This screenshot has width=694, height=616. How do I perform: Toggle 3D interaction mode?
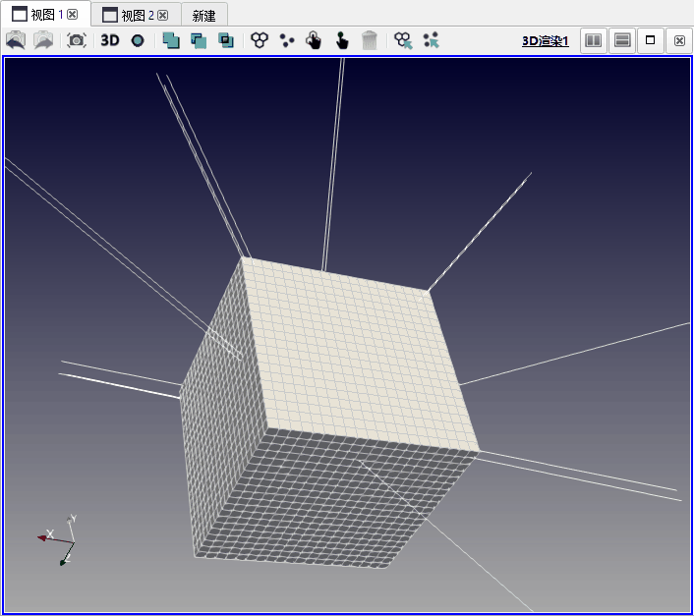click(110, 40)
